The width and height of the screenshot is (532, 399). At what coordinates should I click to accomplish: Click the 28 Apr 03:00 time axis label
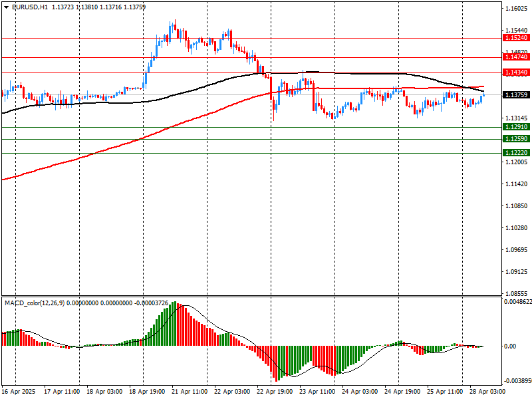coord(487,392)
